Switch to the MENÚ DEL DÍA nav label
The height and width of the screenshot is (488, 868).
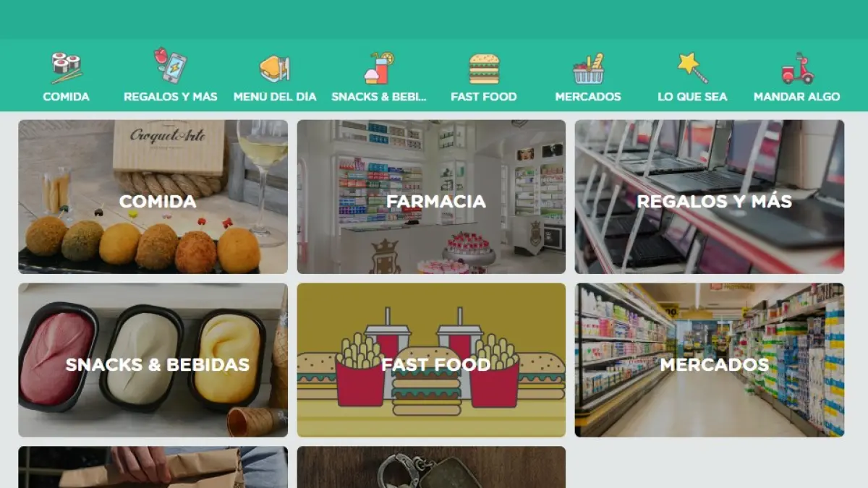(275, 96)
